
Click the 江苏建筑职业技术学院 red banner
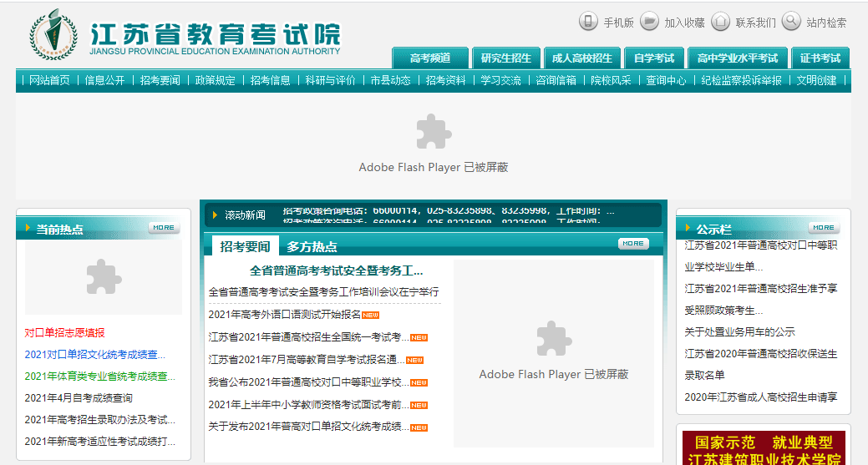pos(764,447)
